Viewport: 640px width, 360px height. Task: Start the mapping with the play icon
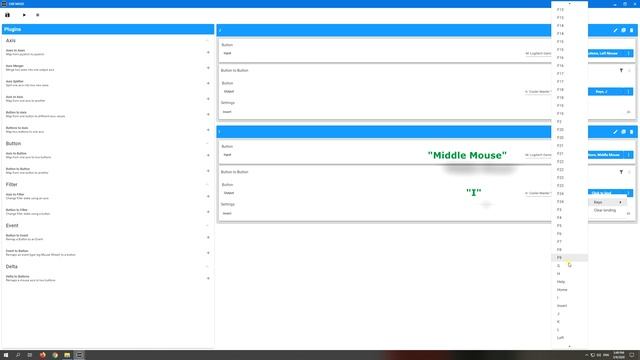[x=24, y=15]
